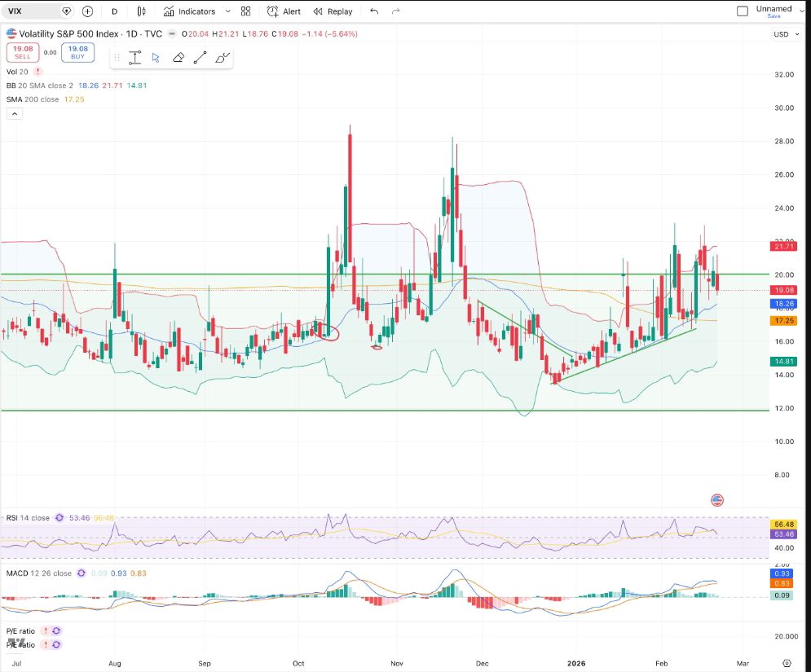Image resolution: width=811 pixels, height=672 pixels.
Task: Open chart settings gear at bottom right
Action: coord(787,663)
